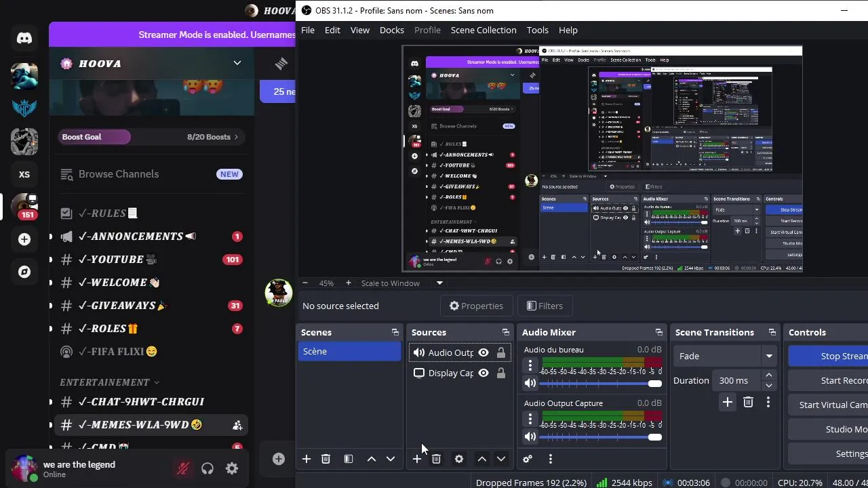Click the Stop Streaming button
This screenshot has height=488, width=868.
pyautogui.click(x=828, y=356)
